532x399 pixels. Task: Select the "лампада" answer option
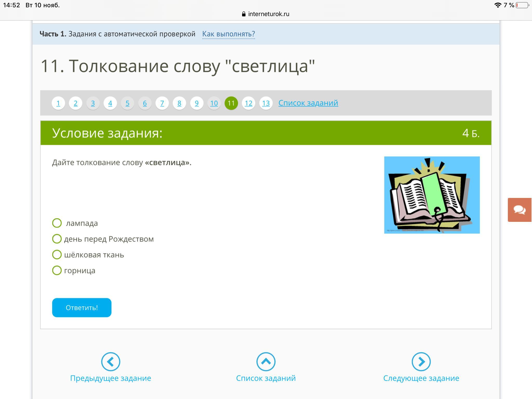(57, 223)
